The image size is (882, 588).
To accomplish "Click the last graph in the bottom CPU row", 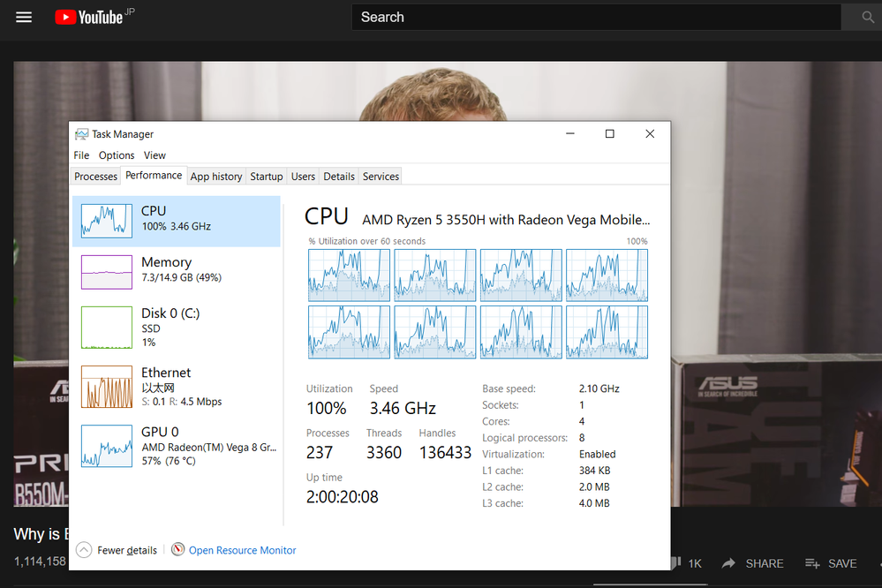I will [x=607, y=332].
